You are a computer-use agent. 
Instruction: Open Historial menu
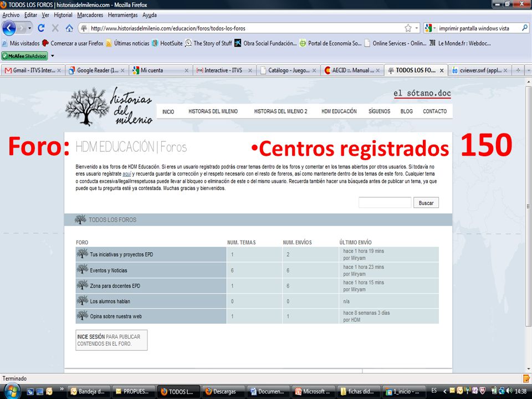coord(63,15)
